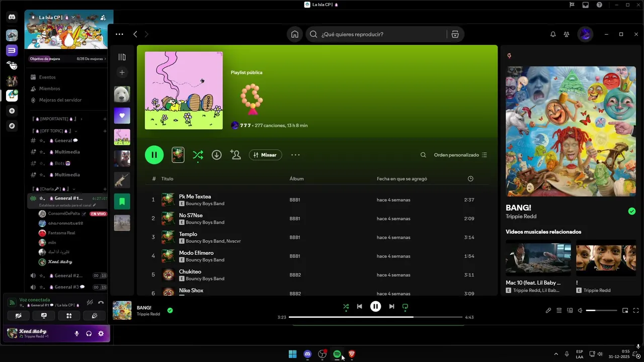Screen dimensions: 644x362
Task: Open Trippie Redd link in Now Playing panel
Action: click(x=521, y=216)
